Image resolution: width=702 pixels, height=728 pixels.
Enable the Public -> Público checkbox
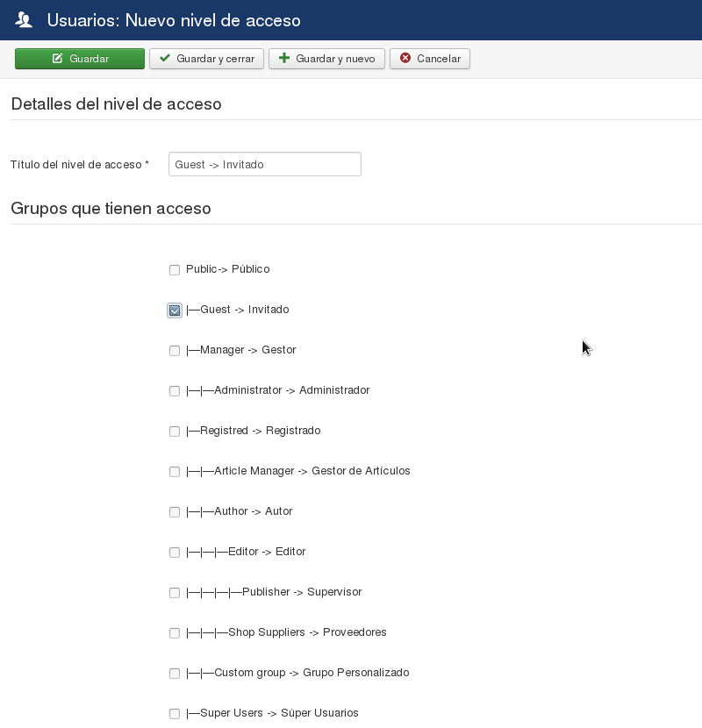175,270
